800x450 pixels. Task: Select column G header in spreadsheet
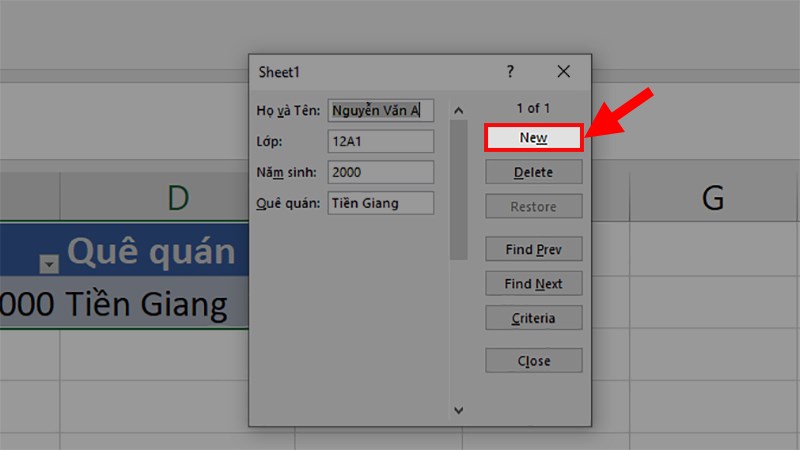point(712,197)
